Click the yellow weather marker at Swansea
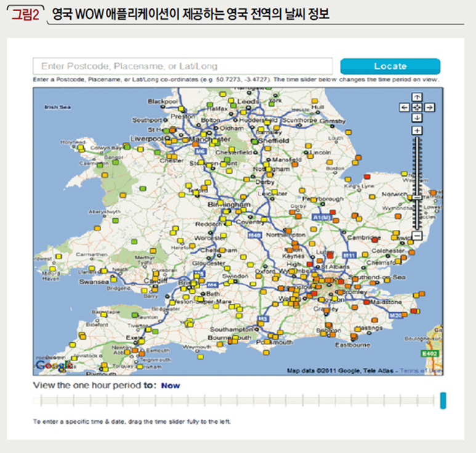476x453 pixels. [113, 279]
